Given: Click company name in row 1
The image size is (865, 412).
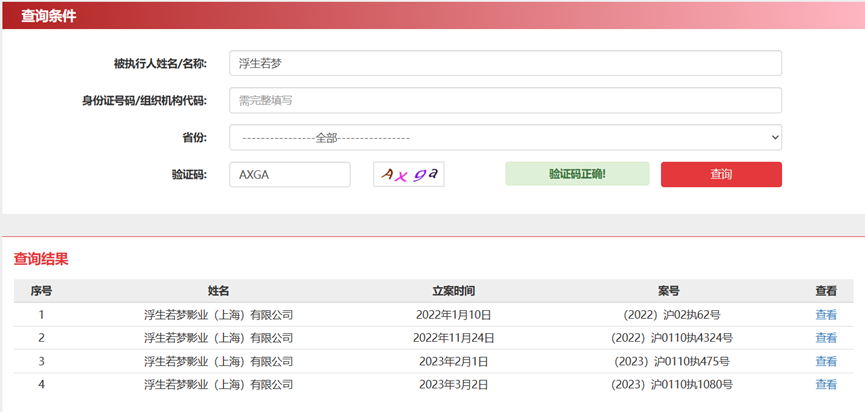Looking at the screenshot, I should [x=218, y=315].
